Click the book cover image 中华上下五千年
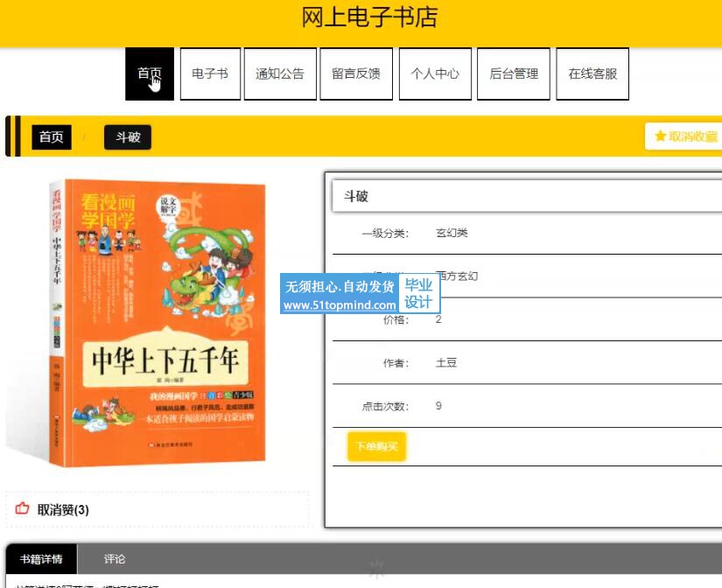 click(x=158, y=323)
